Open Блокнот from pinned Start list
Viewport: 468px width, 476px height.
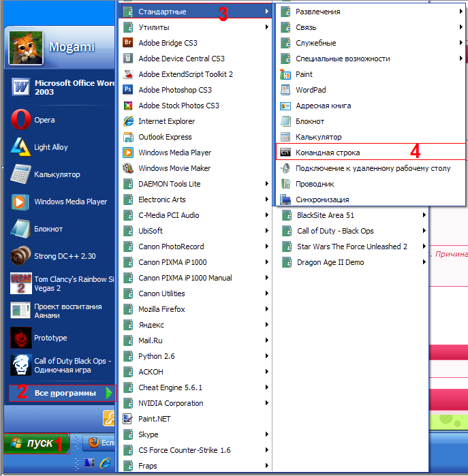(60, 229)
